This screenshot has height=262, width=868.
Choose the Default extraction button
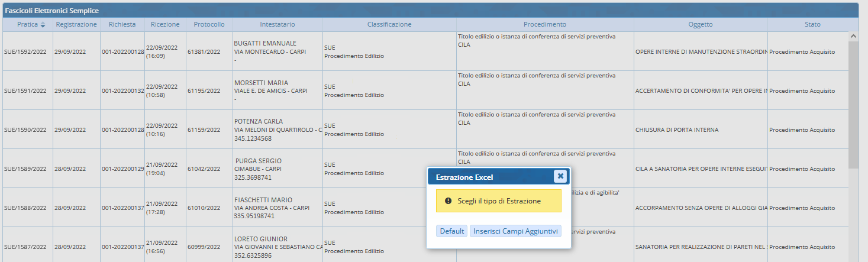point(451,231)
